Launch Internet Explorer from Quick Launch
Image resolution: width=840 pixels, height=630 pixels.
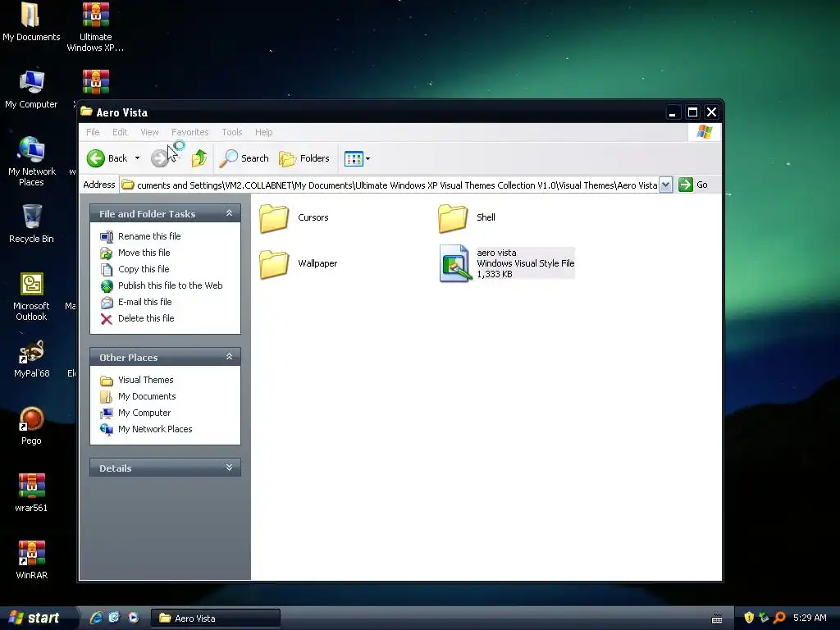point(96,618)
